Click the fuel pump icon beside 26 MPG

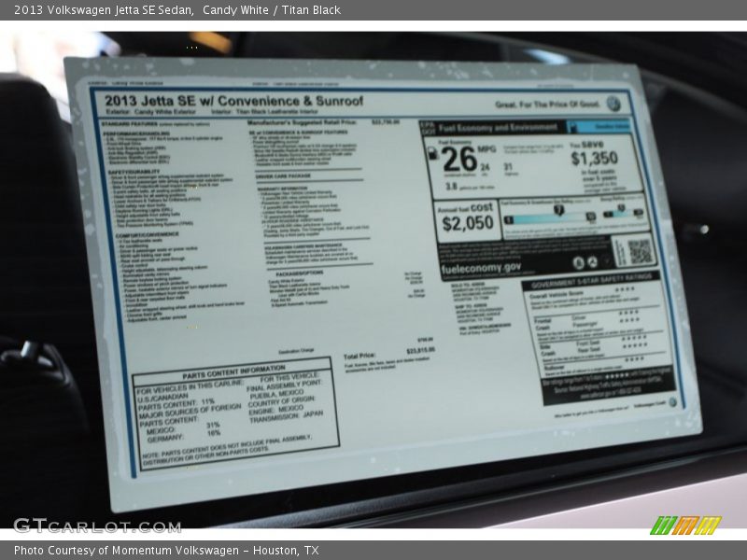pyautogui.click(x=432, y=153)
